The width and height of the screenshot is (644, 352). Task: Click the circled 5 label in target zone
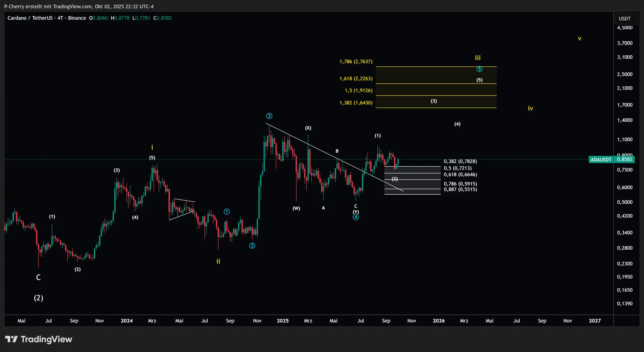coord(479,69)
